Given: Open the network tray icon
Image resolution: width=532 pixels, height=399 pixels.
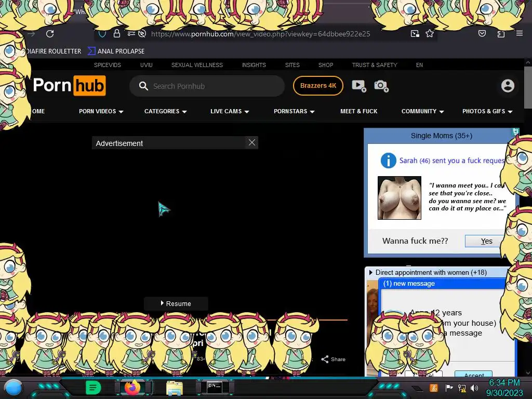Looking at the screenshot, I should [x=462, y=388].
